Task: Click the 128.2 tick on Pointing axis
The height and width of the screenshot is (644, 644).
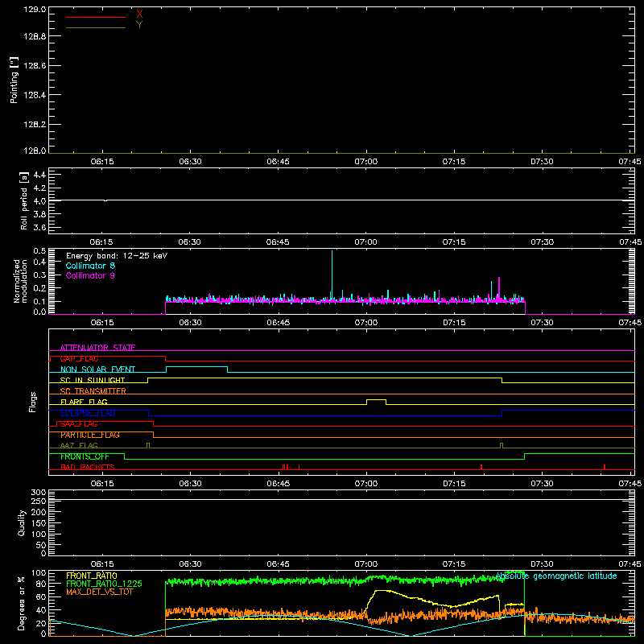Action: click(x=35, y=125)
